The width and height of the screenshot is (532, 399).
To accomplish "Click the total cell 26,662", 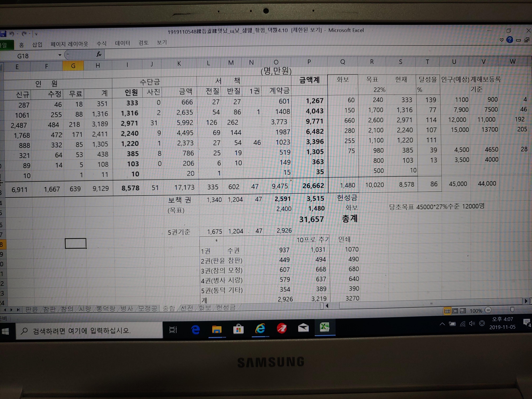I will 310,185.
